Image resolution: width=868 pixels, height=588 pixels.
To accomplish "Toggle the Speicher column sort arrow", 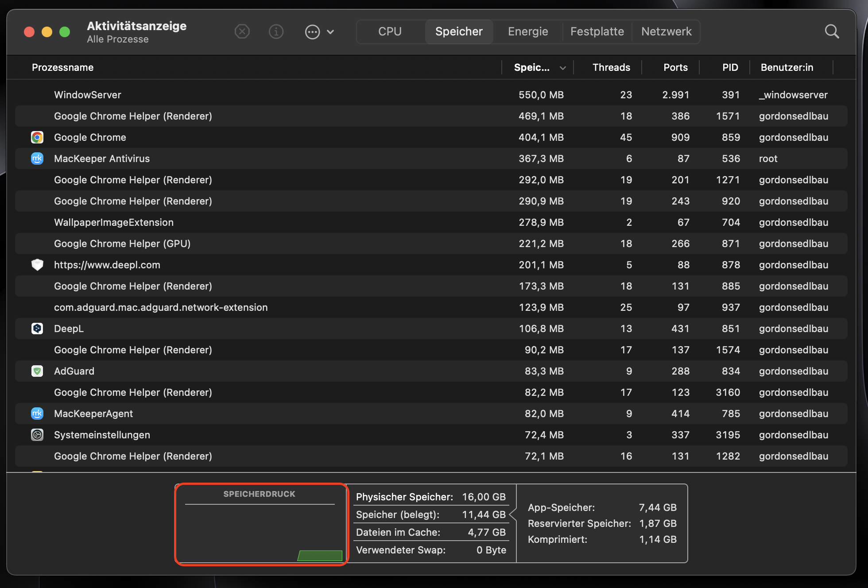I will pos(562,68).
